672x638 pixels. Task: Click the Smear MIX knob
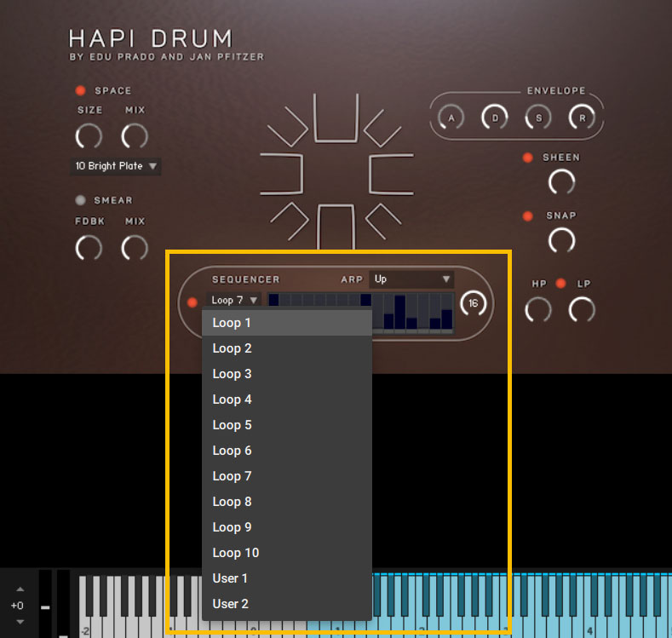[x=135, y=248]
